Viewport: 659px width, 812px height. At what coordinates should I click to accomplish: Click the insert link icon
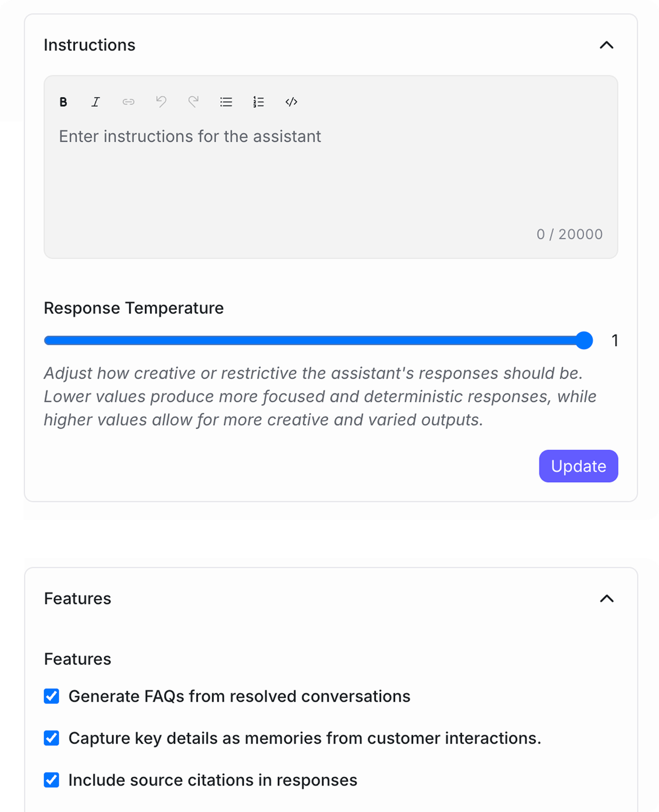click(x=128, y=102)
